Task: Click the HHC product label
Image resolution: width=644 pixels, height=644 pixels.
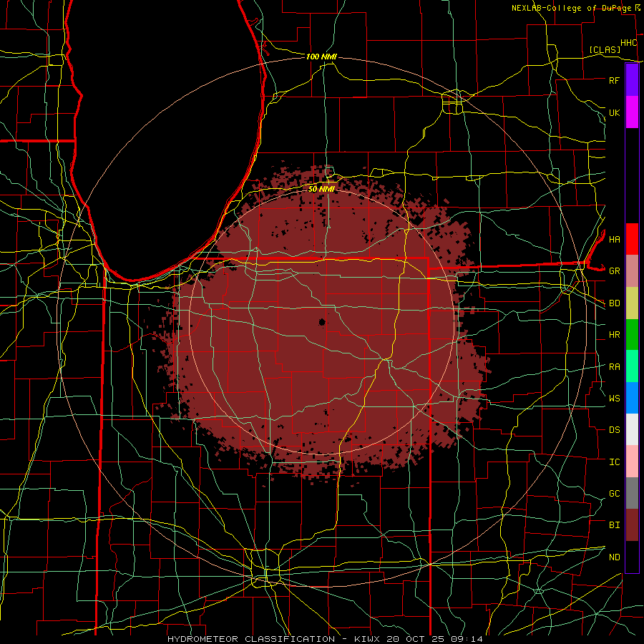Action: coord(628,43)
